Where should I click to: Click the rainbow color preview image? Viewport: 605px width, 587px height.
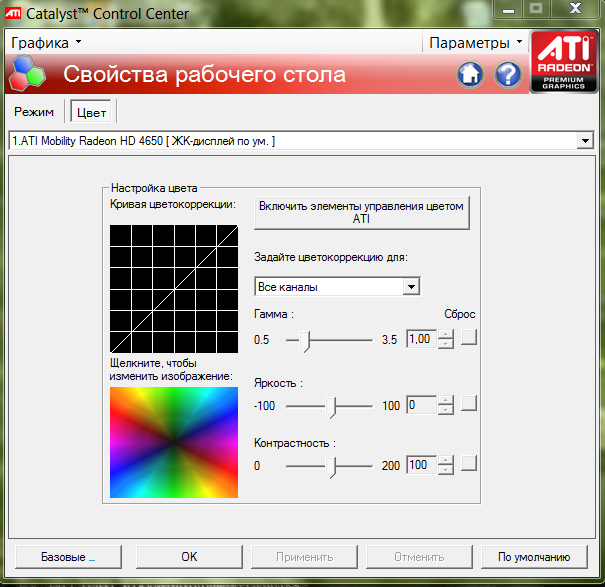tap(174, 442)
